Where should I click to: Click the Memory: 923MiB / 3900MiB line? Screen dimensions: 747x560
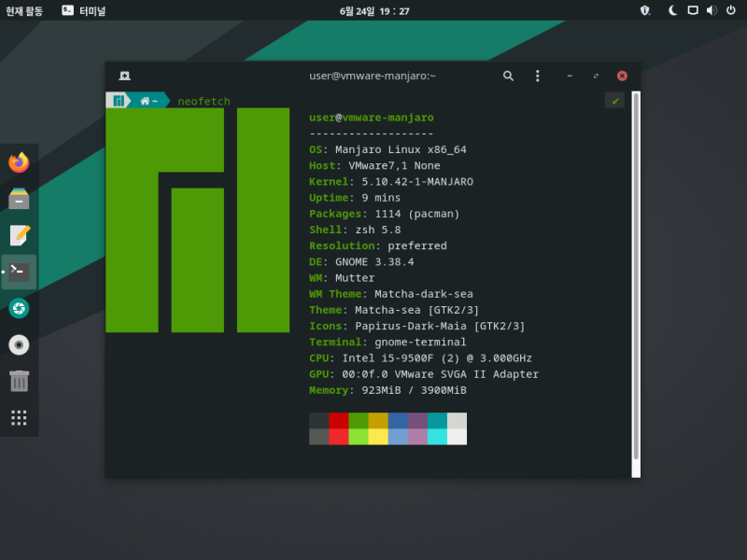point(388,390)
